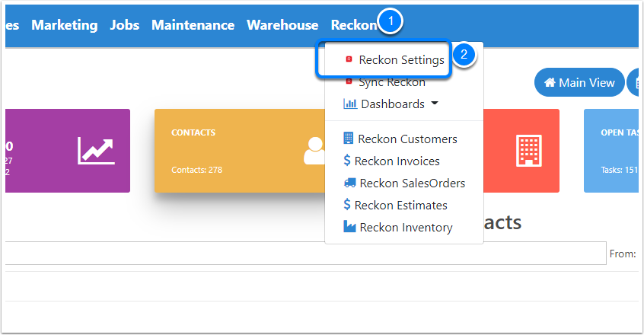This screenshot has width=644, height=335.
Task: Click the dollar icon beside Reckon Estimates
Action: coord(347,204)
